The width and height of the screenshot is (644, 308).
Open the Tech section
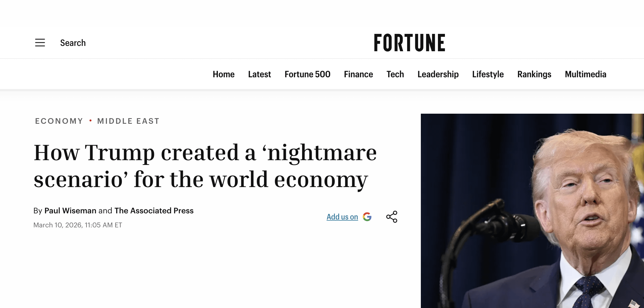pos(395,74)
